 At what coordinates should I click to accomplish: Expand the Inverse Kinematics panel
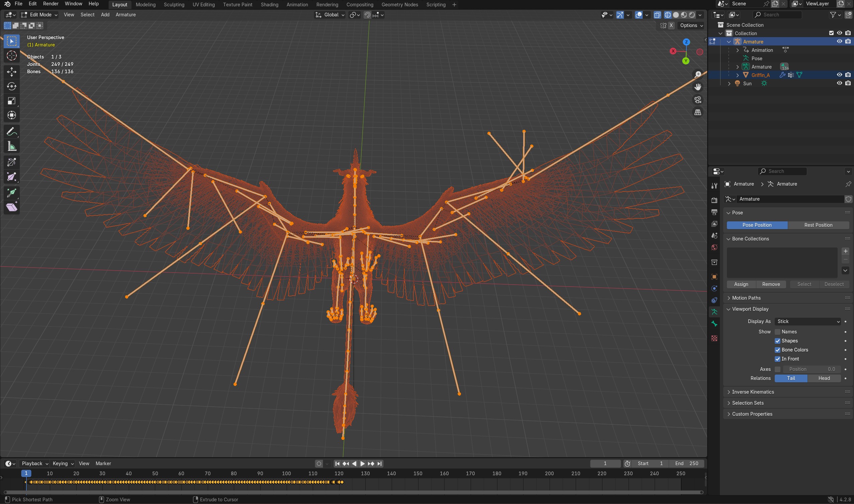coord(753,392)
